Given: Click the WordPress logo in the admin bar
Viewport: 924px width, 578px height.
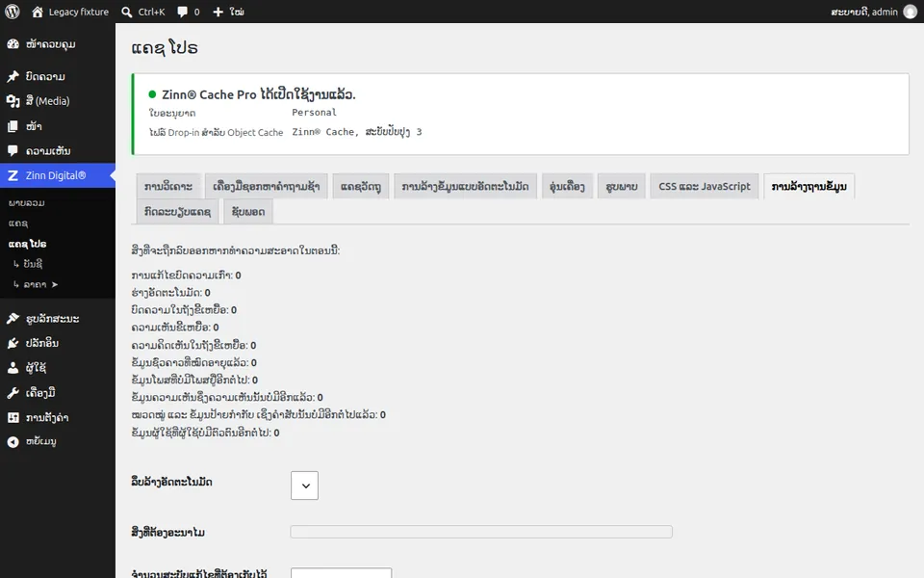Looking at the screenshot, I should tap(12, 12).
